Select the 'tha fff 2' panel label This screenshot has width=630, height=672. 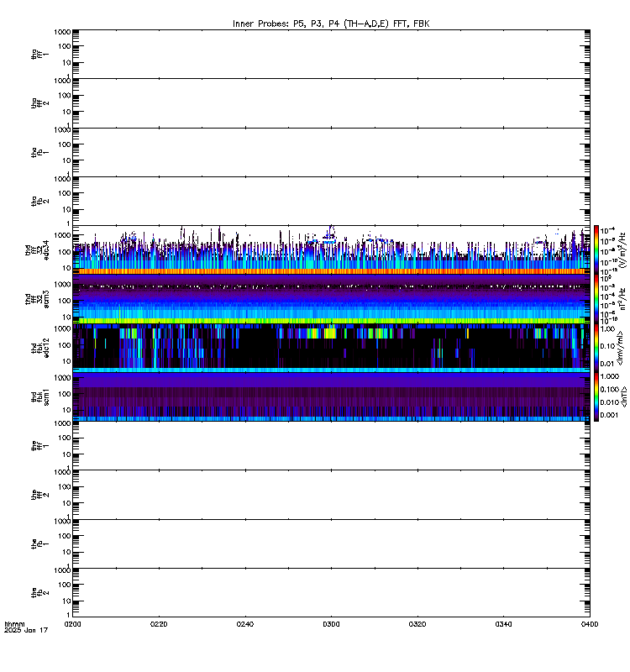point(39,102)
